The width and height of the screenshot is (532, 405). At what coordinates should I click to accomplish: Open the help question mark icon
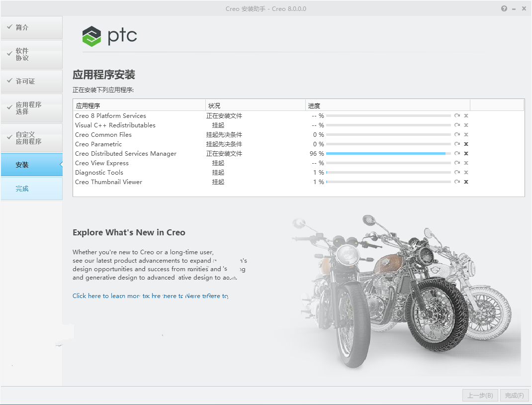click(x=504, y=8)
